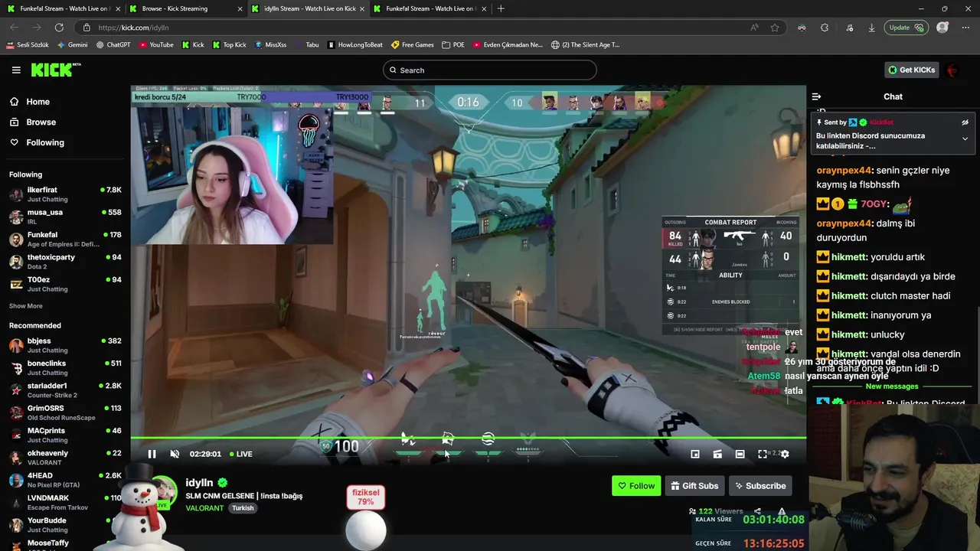Viewport: 980px width, 551px height.
Task: Click the browser Update button
Action: pyautogui.click(x=906, y=28)
